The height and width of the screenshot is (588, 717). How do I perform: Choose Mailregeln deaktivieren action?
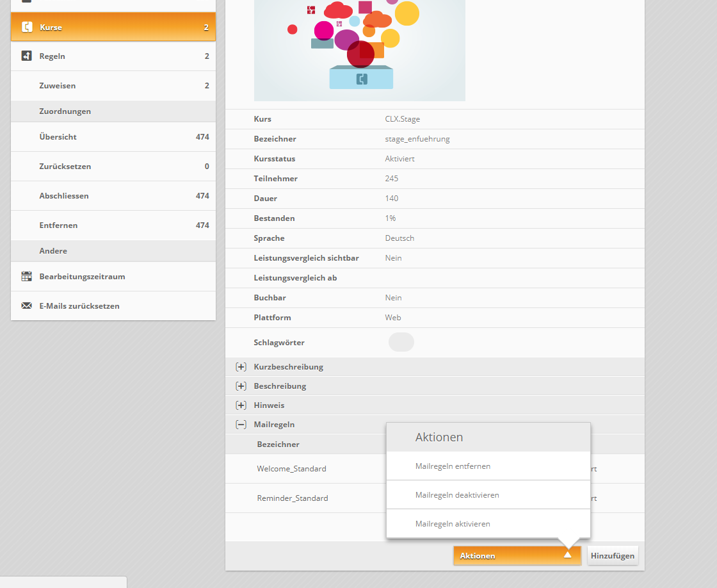tap(456, 495)
